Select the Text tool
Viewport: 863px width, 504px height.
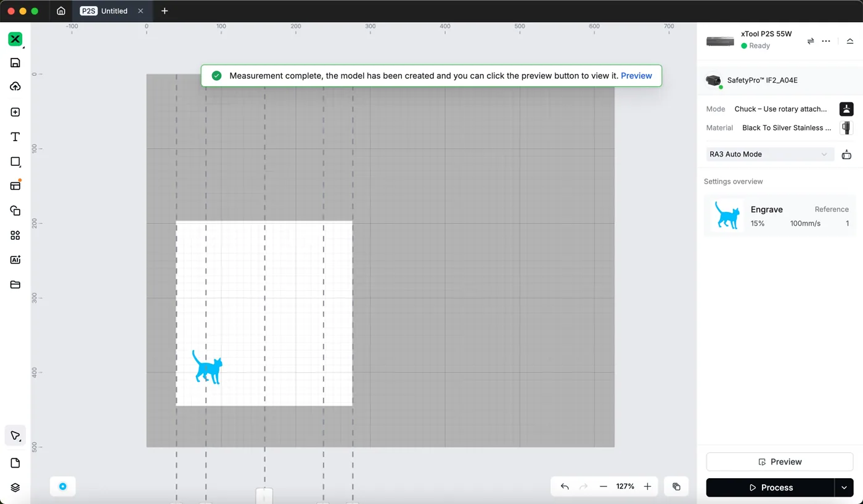[15, 137]
